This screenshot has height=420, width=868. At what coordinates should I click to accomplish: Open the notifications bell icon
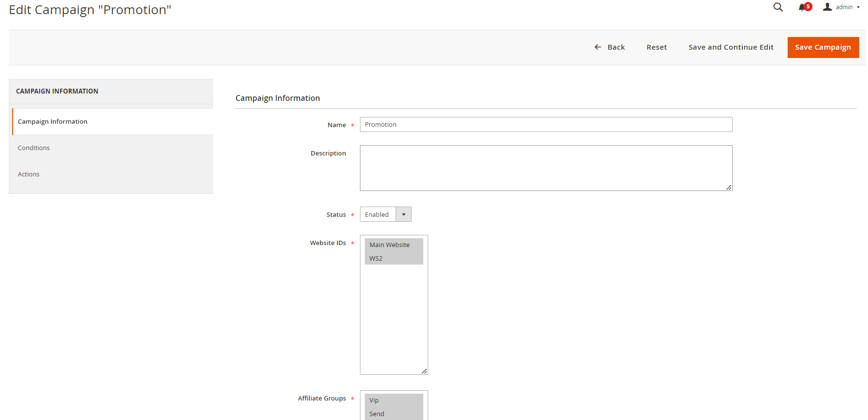coord(802,7)
